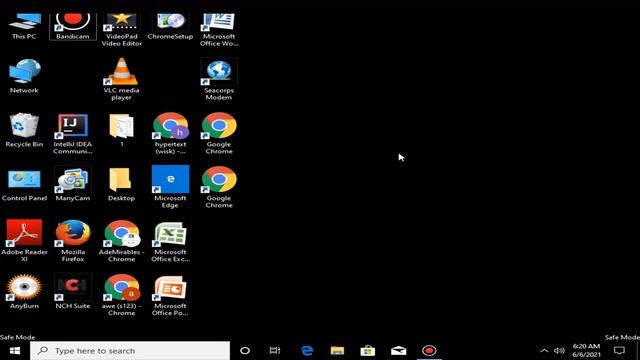Open the clock showing 6:20 AM

586,351
